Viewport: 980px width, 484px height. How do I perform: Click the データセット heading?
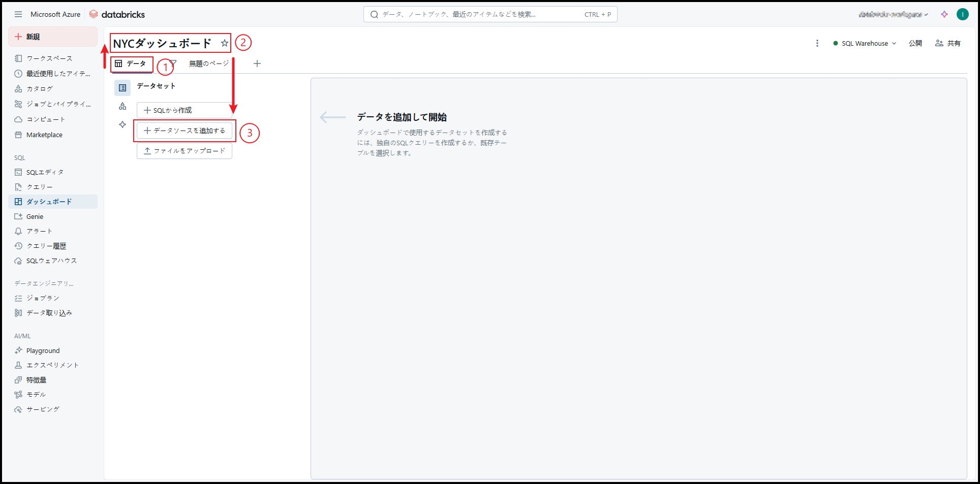click(156, 86)
